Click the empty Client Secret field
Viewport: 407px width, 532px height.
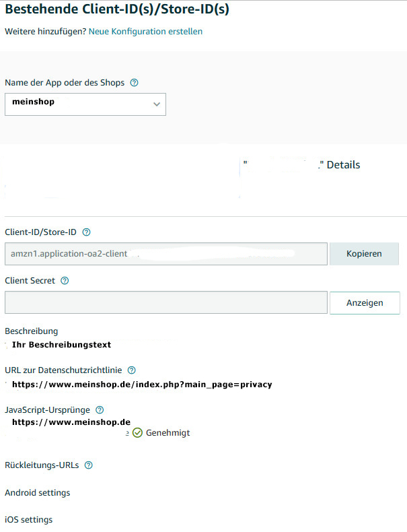point(166,302)
